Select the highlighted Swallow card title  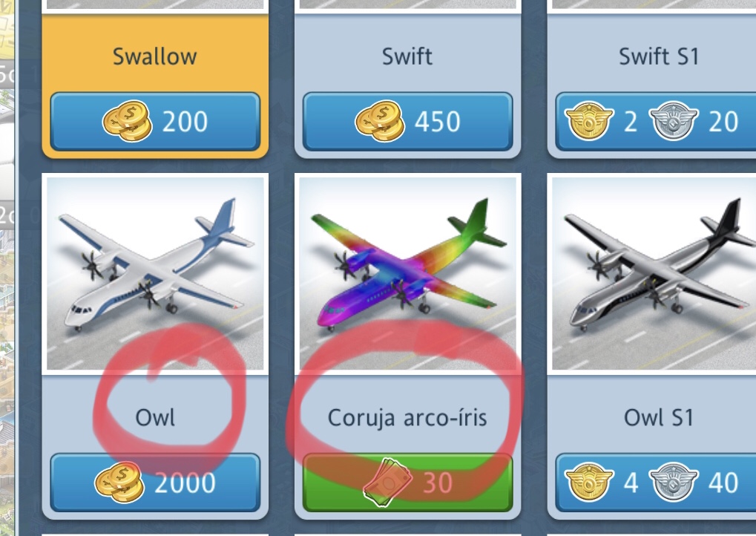pos(155,56)
